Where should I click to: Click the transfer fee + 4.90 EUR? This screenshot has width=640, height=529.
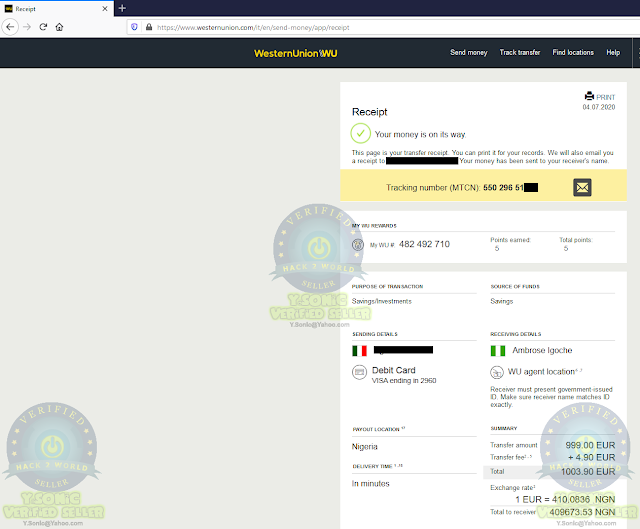591,458
